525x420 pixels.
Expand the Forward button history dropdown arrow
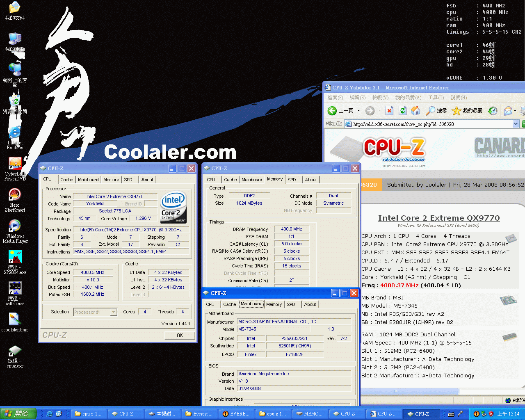click(379, 110)
